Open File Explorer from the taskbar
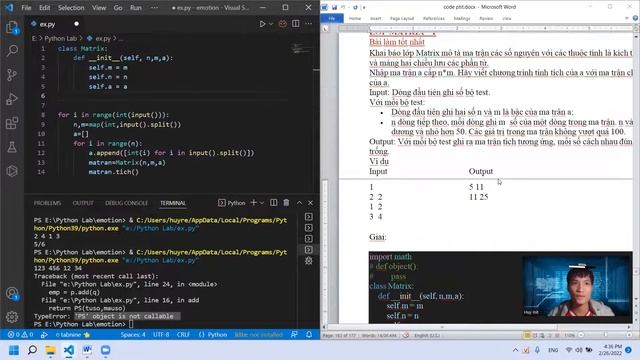This screenshot has width=640, height=360. (51, 350)
